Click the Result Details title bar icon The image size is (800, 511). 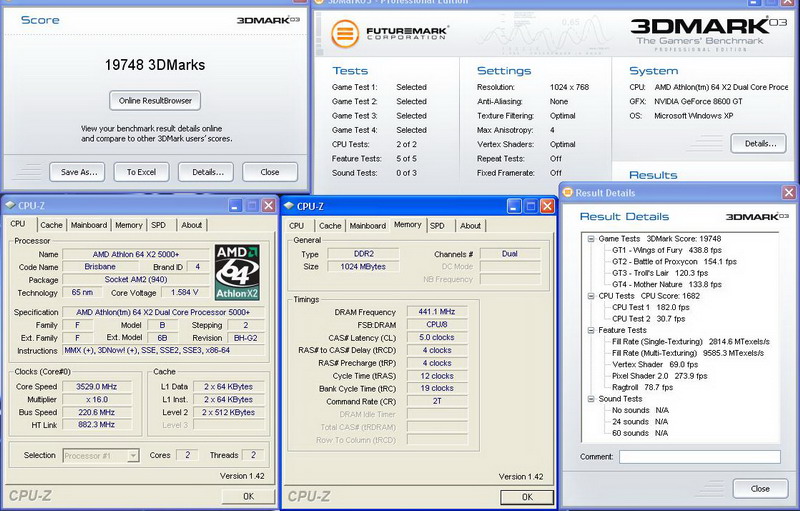point(567,192)
